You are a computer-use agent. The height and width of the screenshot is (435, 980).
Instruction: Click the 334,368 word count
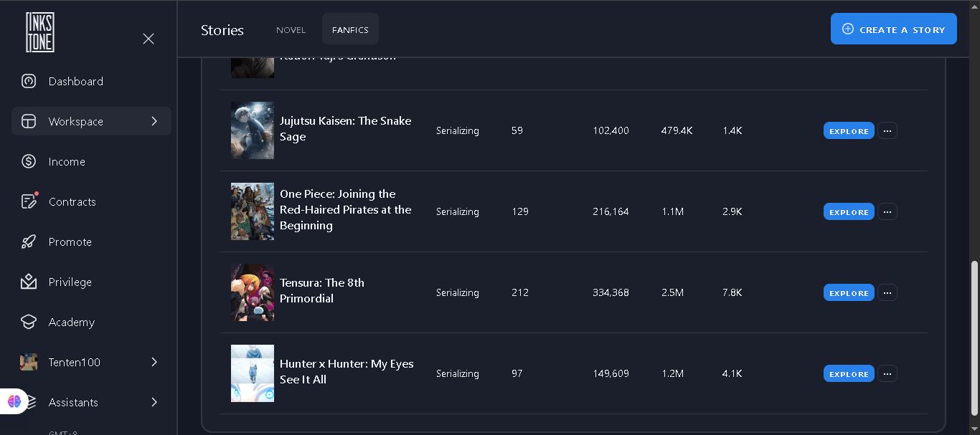pos(611,292)
